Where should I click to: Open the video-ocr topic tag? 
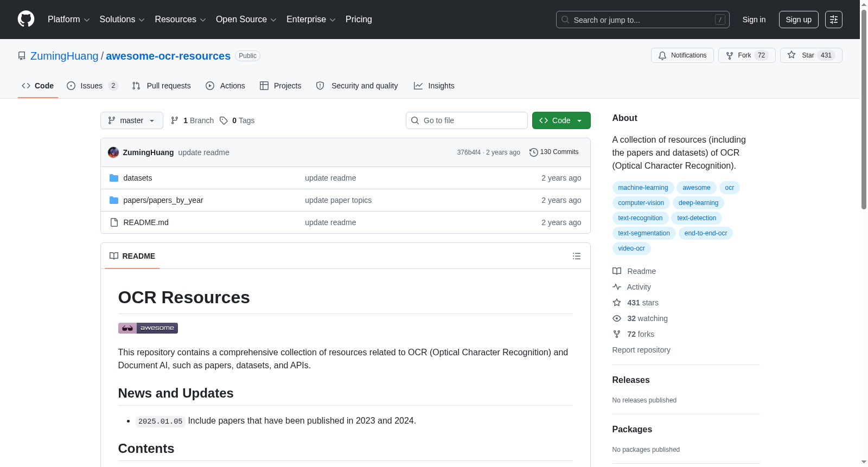click(631, 248)
